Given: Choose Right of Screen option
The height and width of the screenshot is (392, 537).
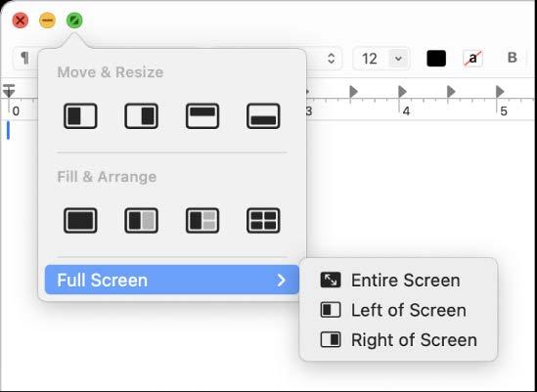Looking at the screenshot, I should 398,340.
